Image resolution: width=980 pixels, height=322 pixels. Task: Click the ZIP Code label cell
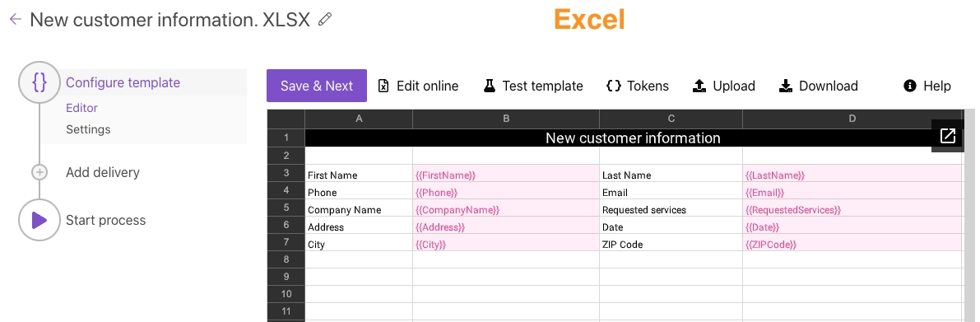[671, 243]
